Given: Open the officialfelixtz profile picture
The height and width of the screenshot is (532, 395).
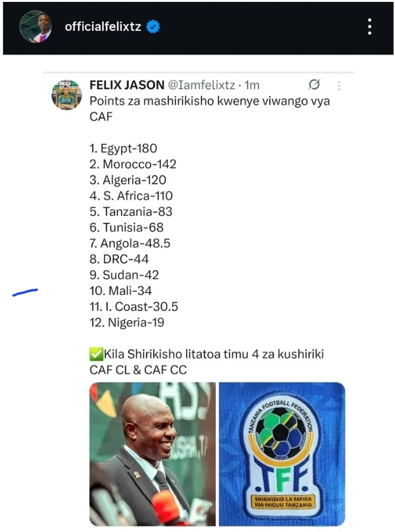Looking at the screenshot, I should click(35, 27).
